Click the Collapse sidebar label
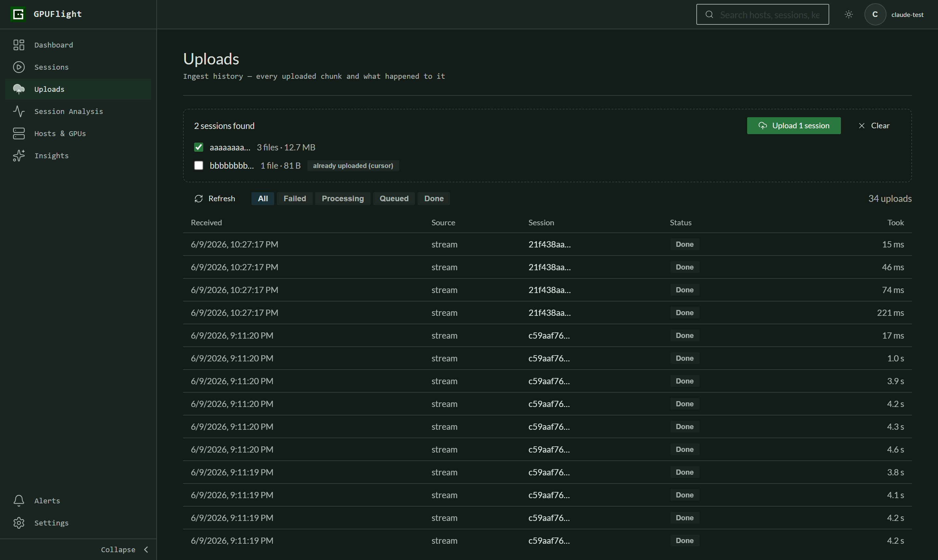Image resolution: width=938 pixels, height=560 pixels. pyautogui.click(x=118, y=550)
